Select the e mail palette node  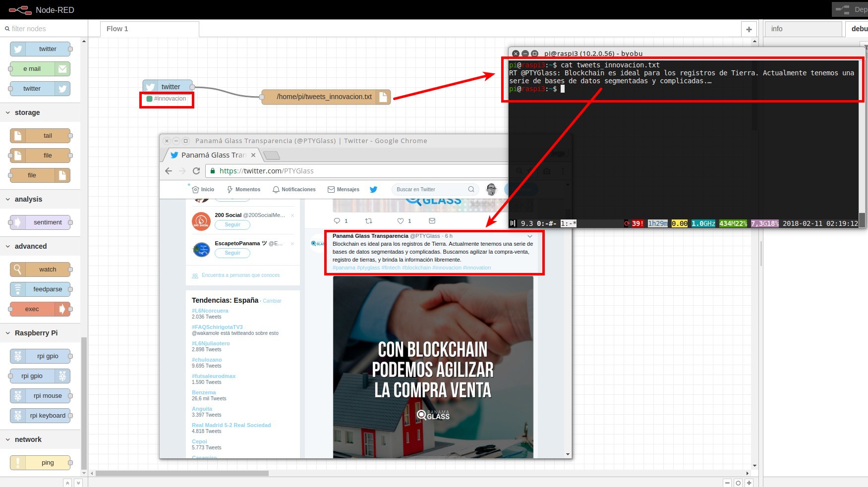click(x=40, y=69)
